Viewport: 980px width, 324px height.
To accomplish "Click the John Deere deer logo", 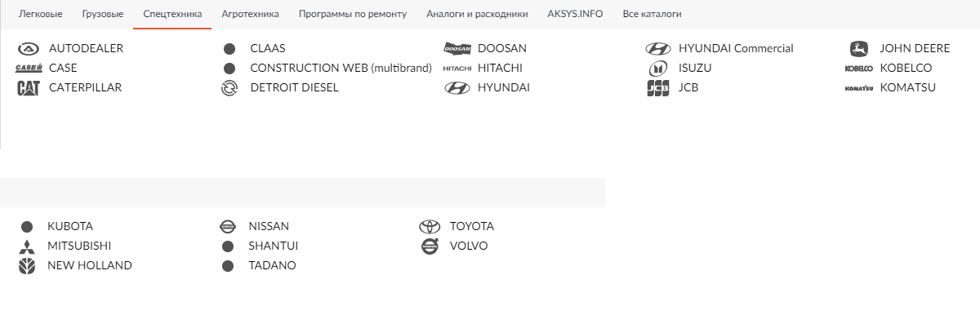I will (x=859, y=48).
